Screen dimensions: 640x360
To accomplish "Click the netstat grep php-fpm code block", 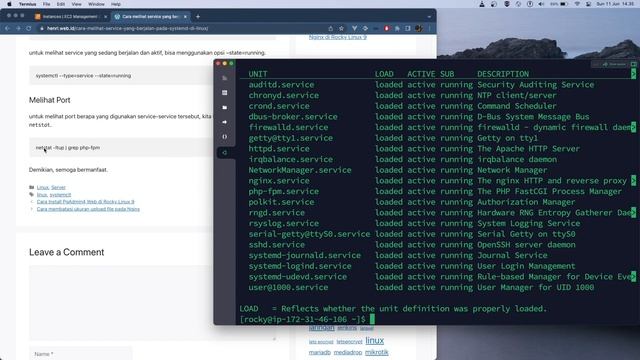I will click(x=121, y=148).
